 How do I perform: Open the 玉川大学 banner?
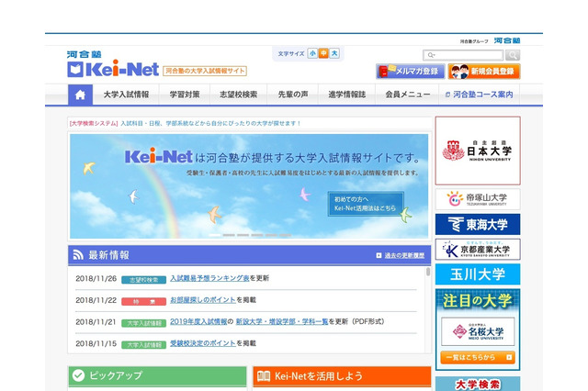pyautogui.click(x=478, y=274)
